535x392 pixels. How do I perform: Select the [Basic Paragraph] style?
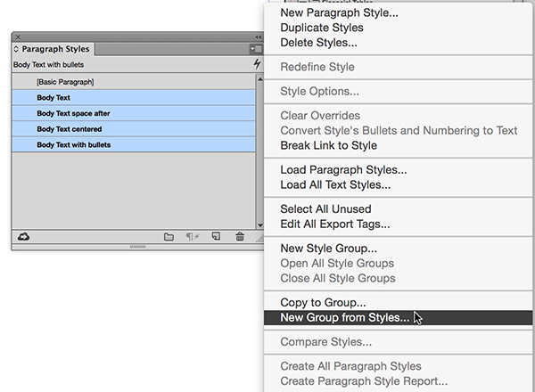point(134,82)
